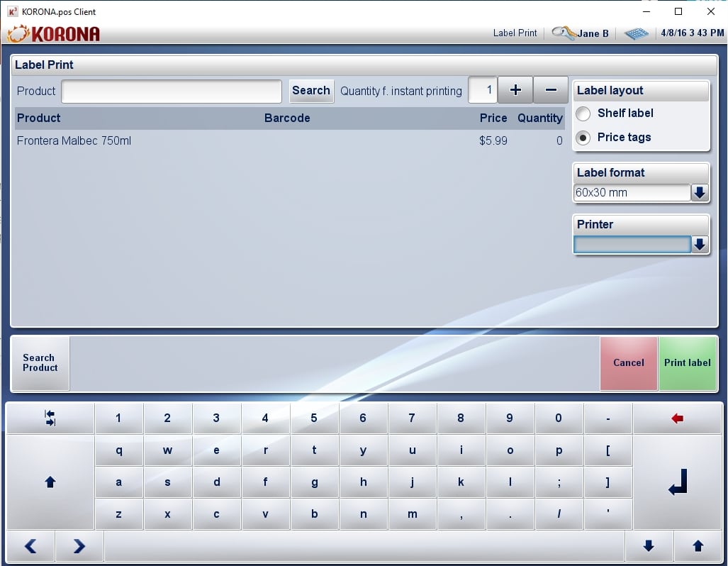Tap the comma key on virtual keyboard
This screenshot has width=728, height=566.
click(461, 514)
